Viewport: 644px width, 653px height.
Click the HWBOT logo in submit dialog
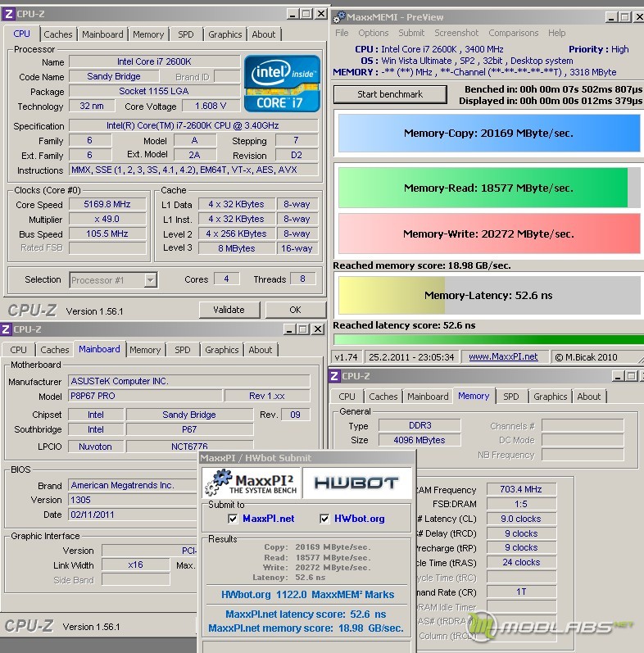pos(356,483)
